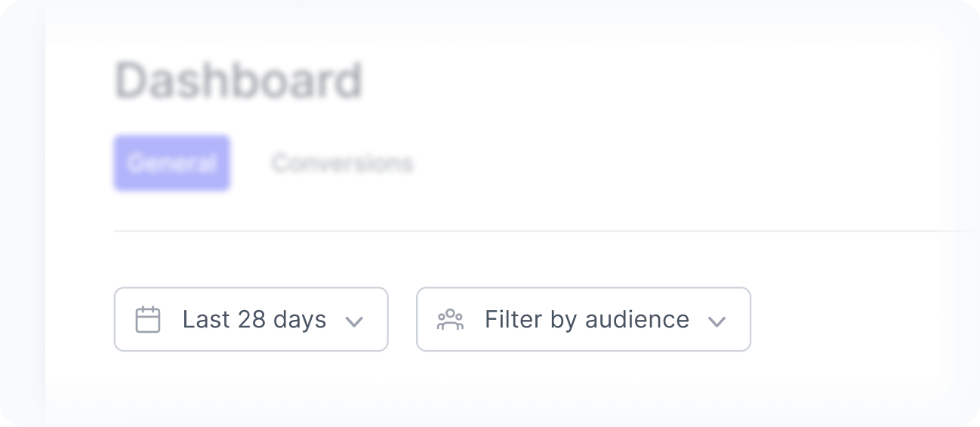Tap the calendar glyph left of date range
The width and height of the screenshot is (980, 427).
click(148, 320)
